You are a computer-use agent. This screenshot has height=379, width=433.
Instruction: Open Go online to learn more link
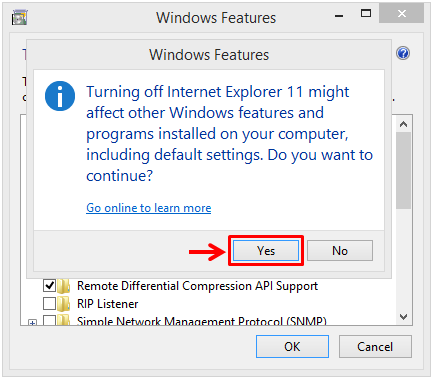pyautogui.click(x=149, y=208)
